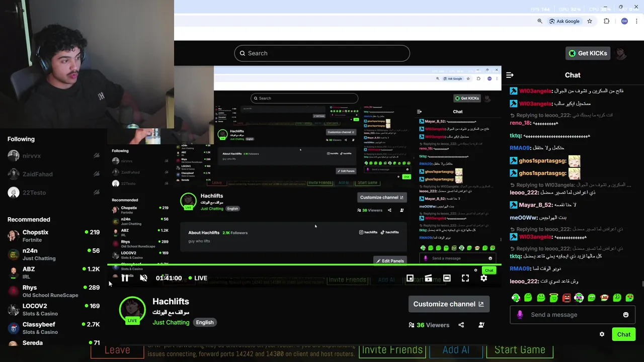Focus the Kick Search box
Screen dimensions: 644x362
point(322,53)
